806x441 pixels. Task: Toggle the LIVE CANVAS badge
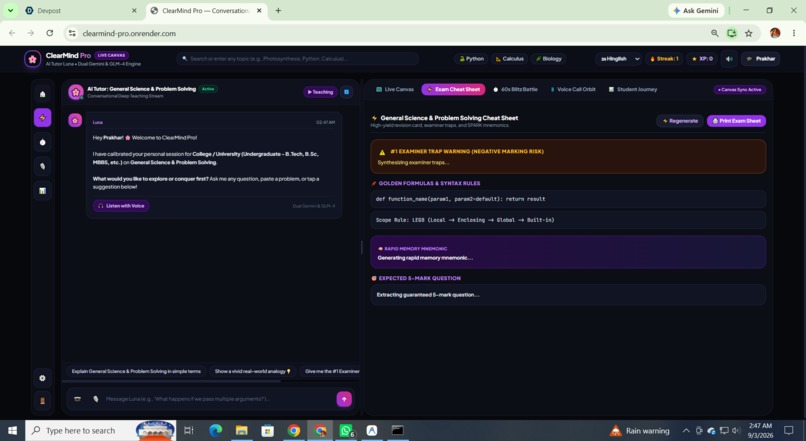tap(112, 55)
